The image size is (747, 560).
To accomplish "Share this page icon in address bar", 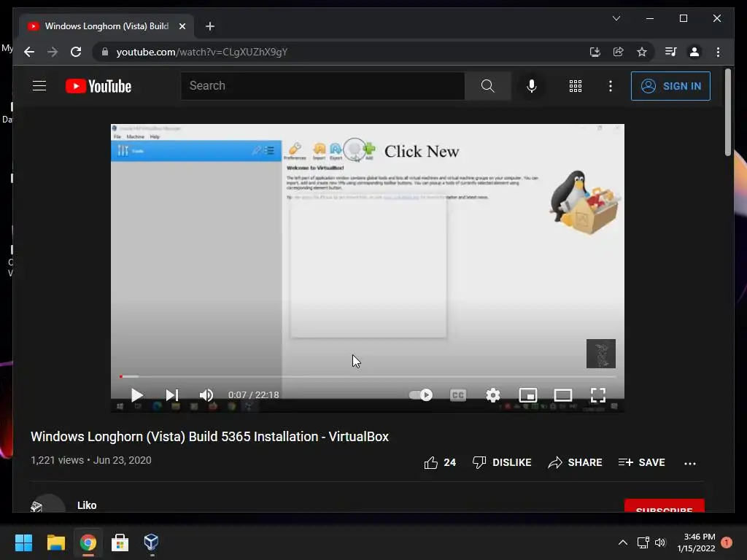I will 619,52.
